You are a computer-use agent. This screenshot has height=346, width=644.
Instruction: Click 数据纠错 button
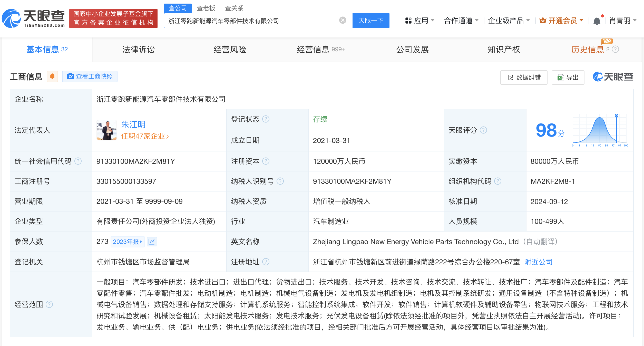click(x=524, y=77)
